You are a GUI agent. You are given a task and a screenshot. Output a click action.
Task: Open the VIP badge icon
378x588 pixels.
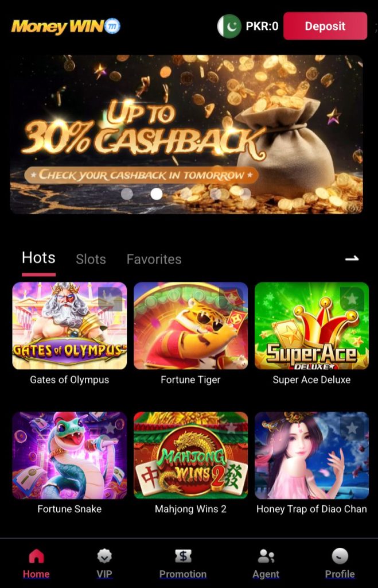point(104,556)
